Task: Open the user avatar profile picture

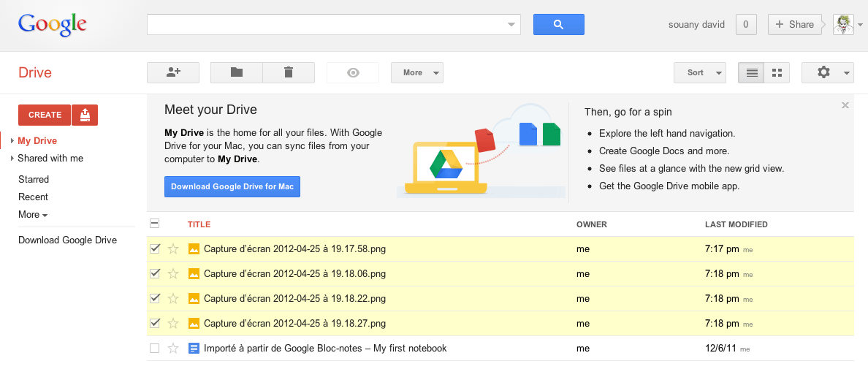Action: [x=843, y=24]
